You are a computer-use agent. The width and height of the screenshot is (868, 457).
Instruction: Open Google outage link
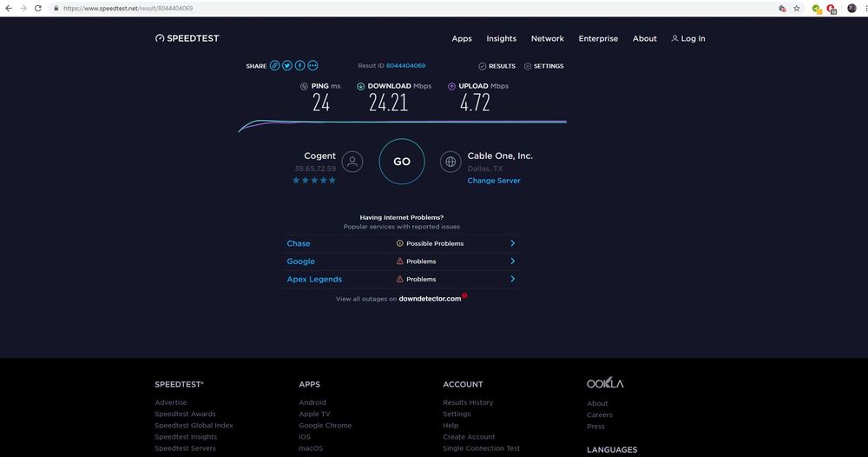point(300,261)
